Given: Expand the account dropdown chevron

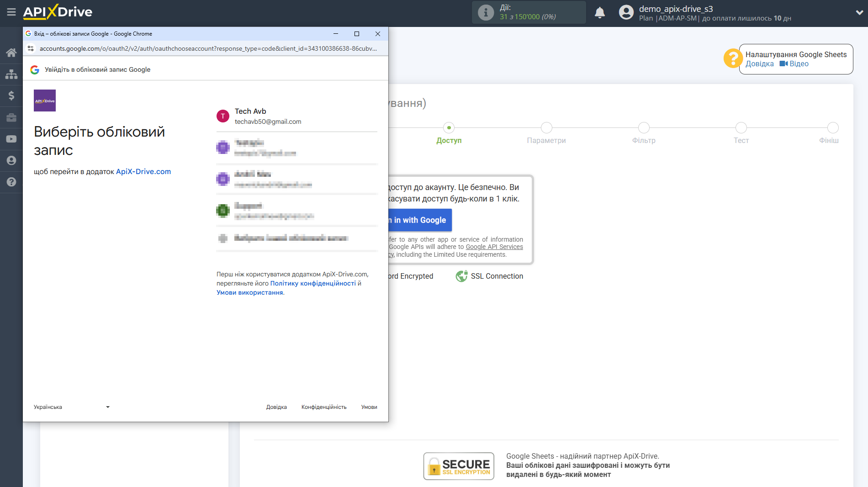Looking at the screenshot, I should coord(859,13).
